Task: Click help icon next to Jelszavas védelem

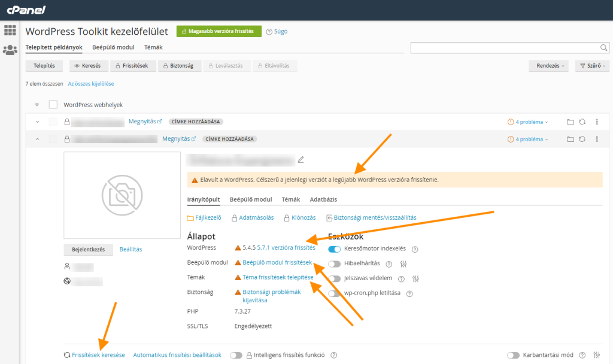Action: pyautogui.click(x=401, y=279)
